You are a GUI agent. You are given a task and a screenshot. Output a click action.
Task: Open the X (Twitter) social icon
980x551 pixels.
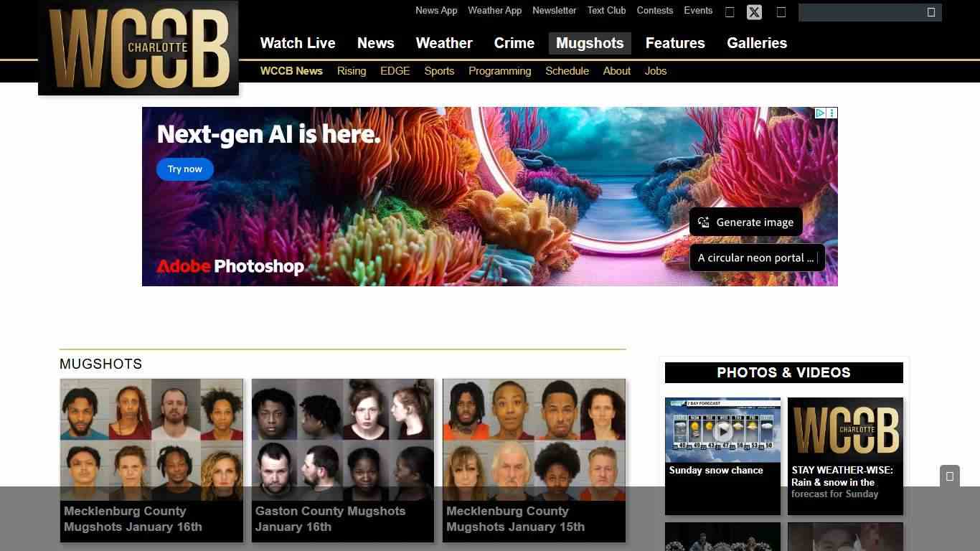754,12
